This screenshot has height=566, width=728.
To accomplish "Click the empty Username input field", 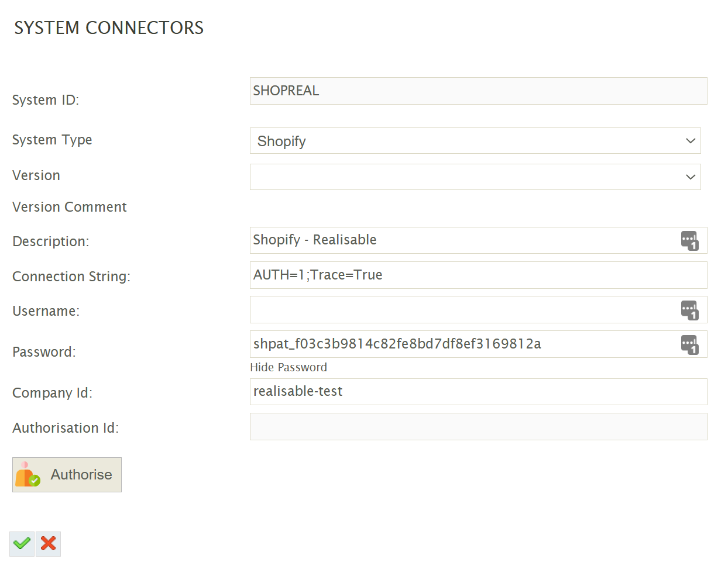I will click(x=462, y=310).
